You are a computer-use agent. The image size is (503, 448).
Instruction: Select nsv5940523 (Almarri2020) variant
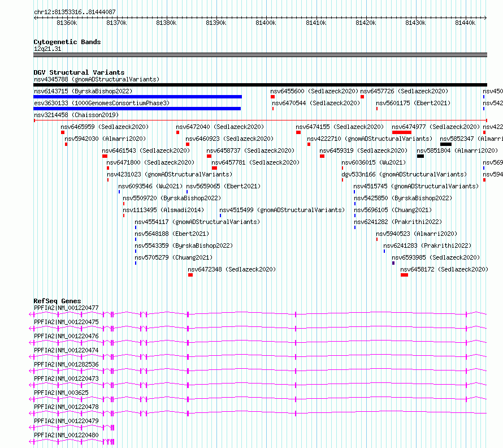(417, 234)
